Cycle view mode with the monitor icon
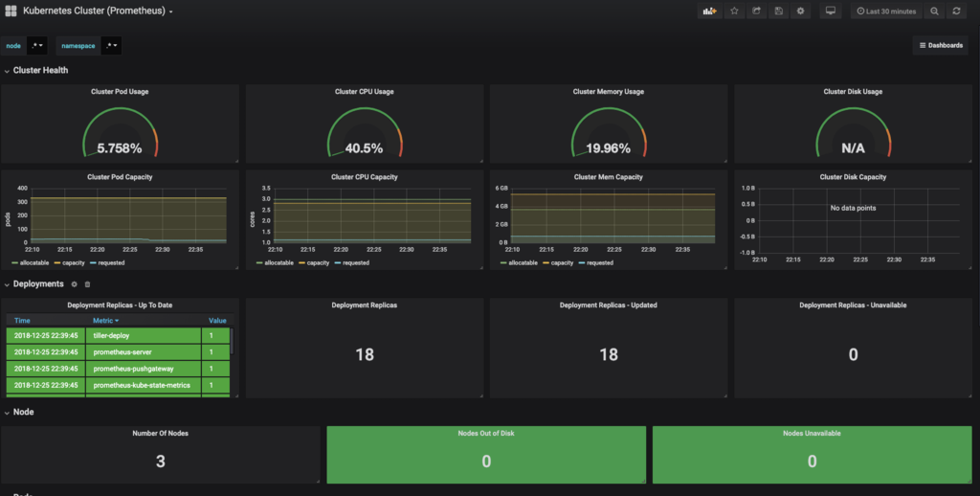 [830, 11]
